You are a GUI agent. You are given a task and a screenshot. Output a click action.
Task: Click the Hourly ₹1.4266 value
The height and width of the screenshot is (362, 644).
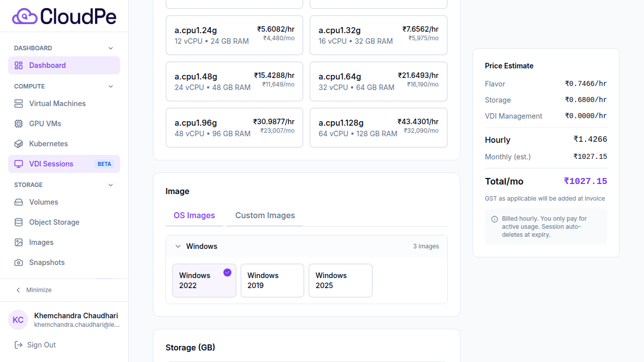pos(590,139)
